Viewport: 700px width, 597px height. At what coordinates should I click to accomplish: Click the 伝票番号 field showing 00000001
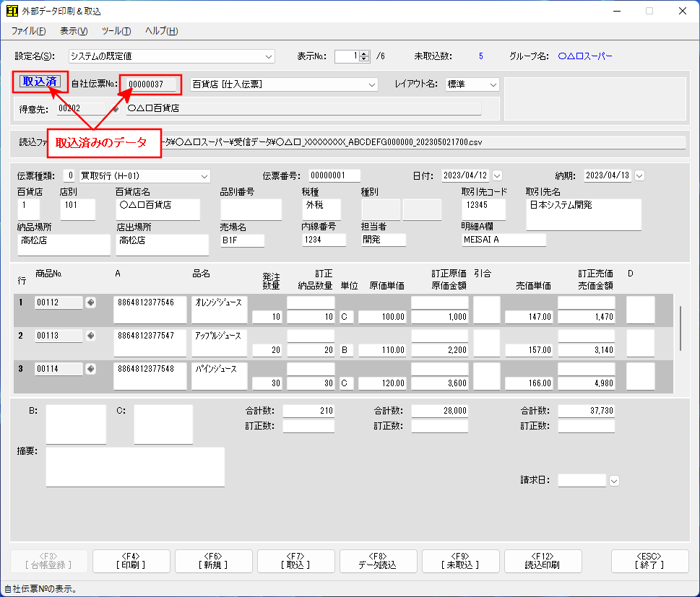point(334,176)
